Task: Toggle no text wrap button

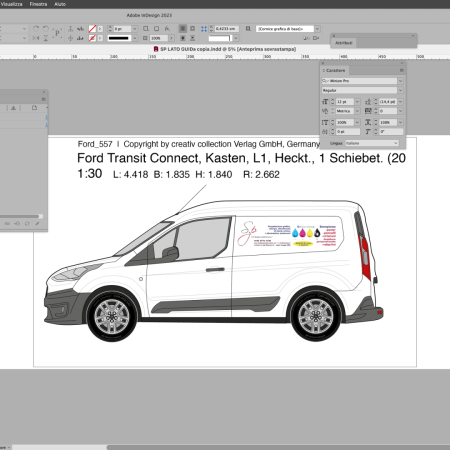Action: click(x=182, y=29)
